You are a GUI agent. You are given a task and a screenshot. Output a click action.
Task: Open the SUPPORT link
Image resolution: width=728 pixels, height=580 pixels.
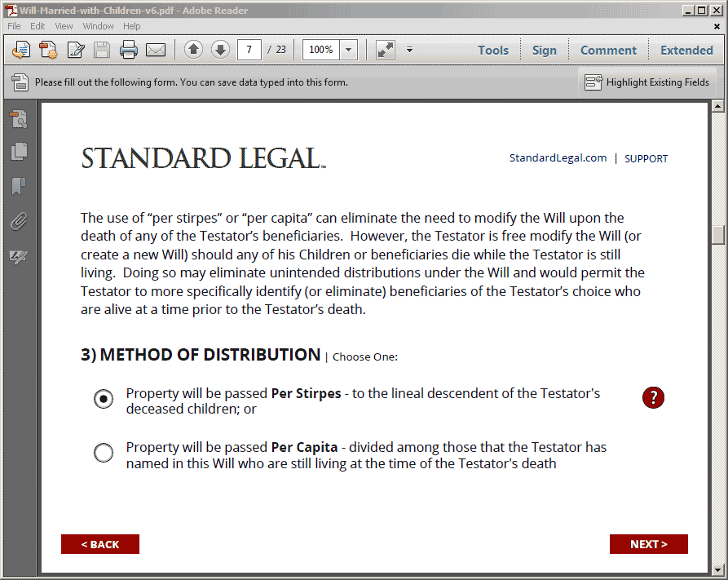pos(646,158)
